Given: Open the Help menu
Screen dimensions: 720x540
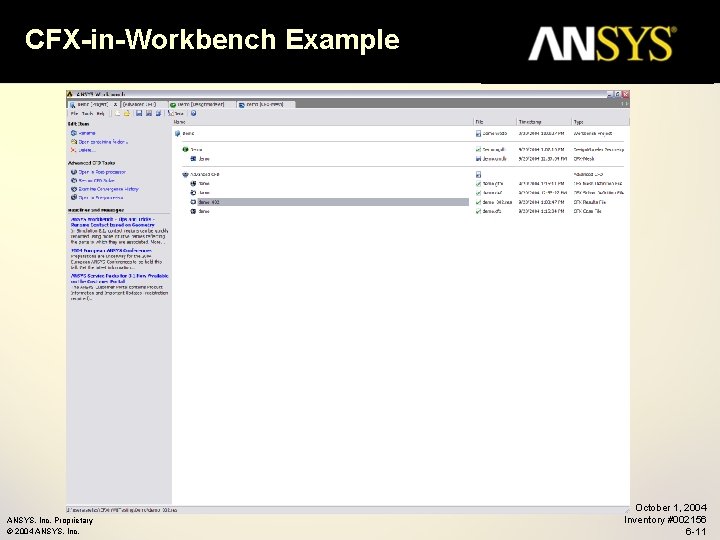Looking at the screenshot, I should click(x=101, y=113).
